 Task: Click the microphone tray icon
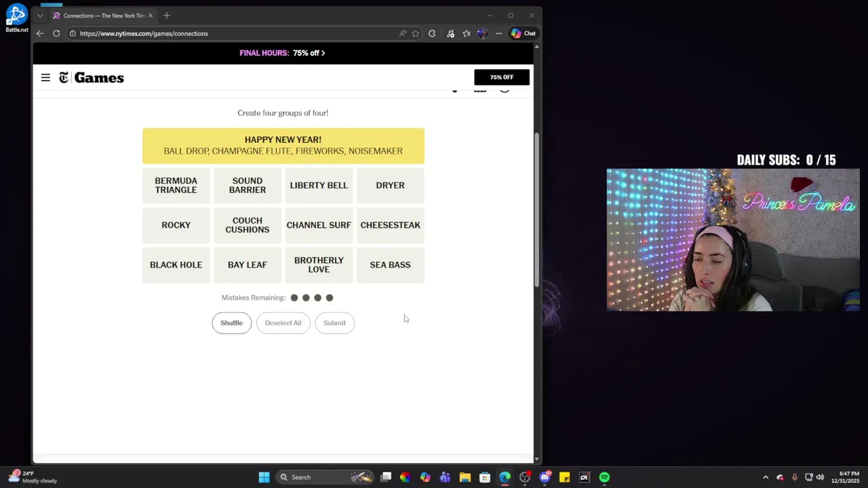tap(794, 477)
